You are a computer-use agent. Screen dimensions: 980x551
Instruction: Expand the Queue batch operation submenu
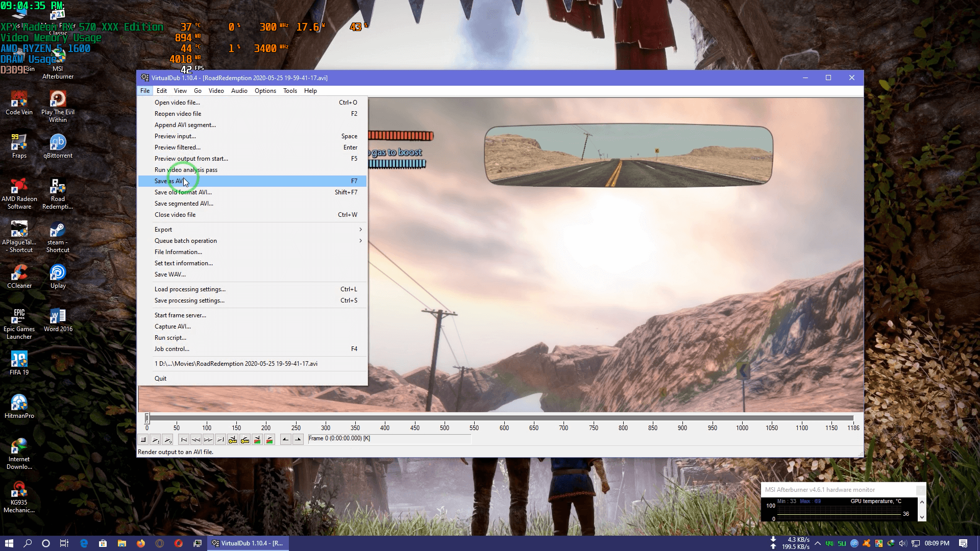click(252, 241)
